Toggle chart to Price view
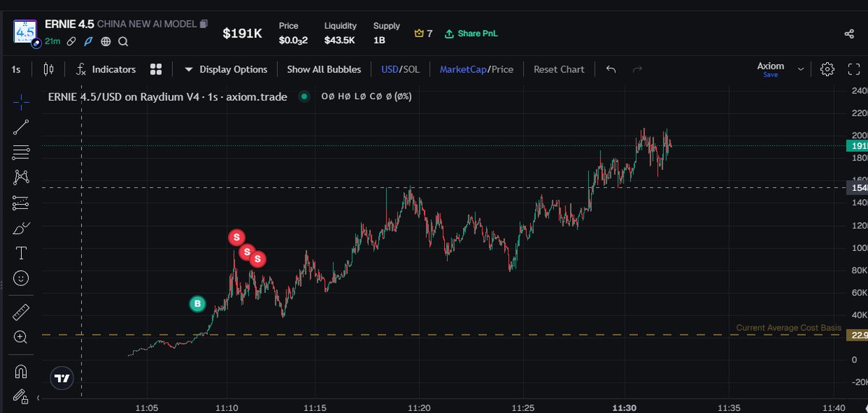The width and height of the screenshot is (868, 413). (502, 69)
